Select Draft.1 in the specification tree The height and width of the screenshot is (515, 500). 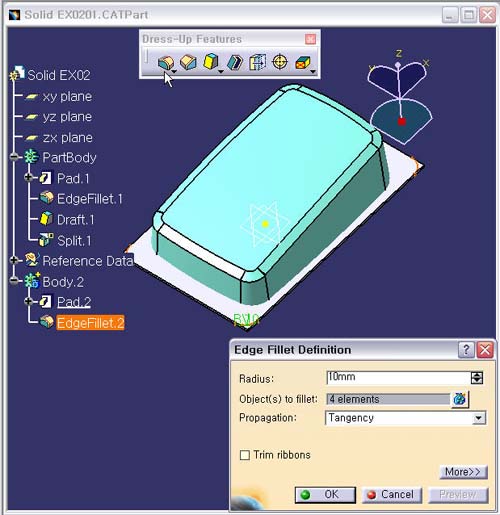click(x=76, y=220)
